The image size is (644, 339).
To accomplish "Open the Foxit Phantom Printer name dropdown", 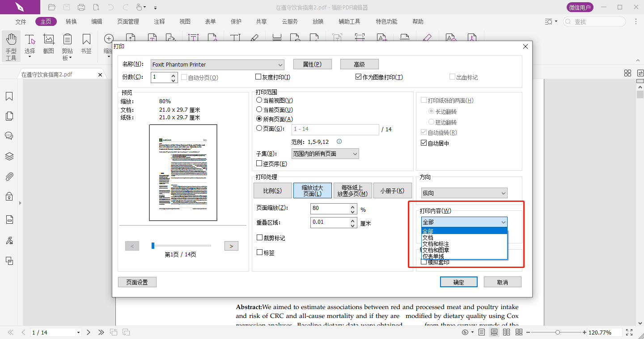I will tap(280, 64).
